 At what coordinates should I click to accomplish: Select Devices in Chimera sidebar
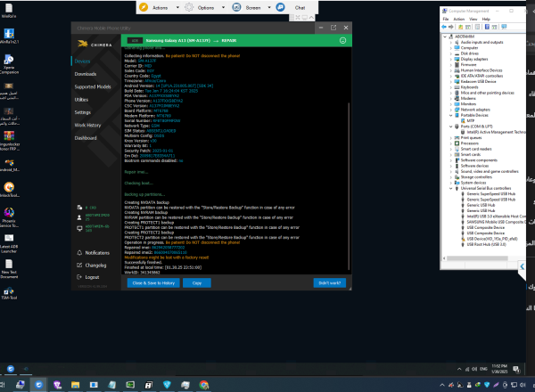pos(82,61)
